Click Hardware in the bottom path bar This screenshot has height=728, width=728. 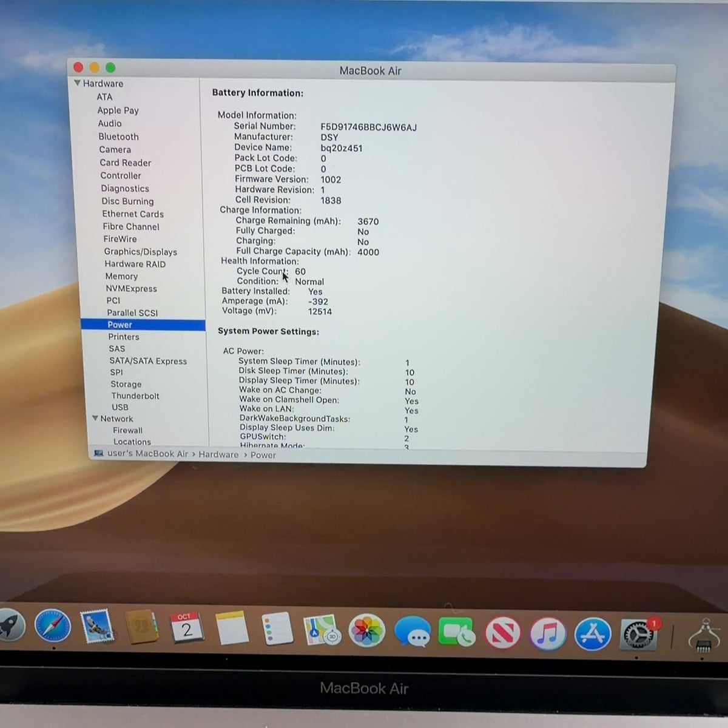click(x=218, y=454)
